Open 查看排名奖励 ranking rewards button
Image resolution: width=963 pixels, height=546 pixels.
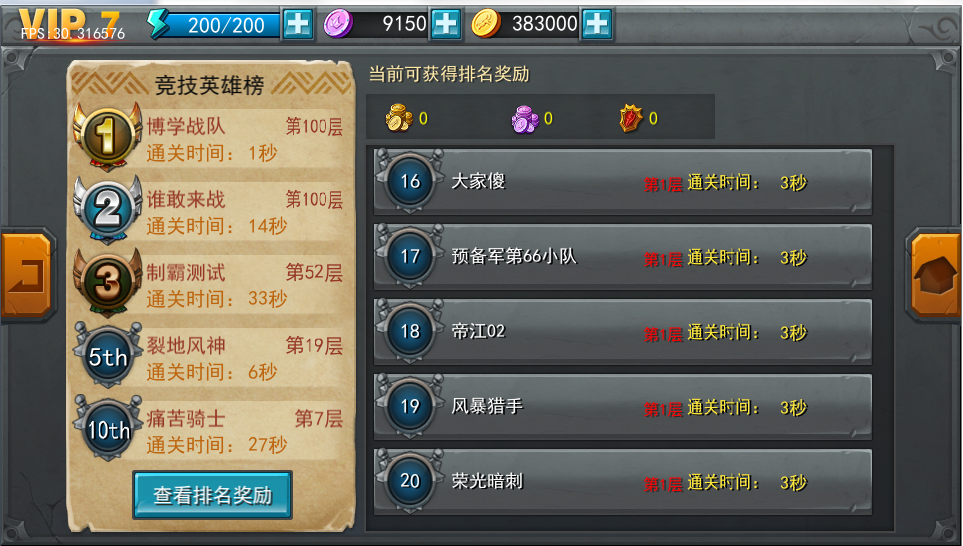pos(212,495)
